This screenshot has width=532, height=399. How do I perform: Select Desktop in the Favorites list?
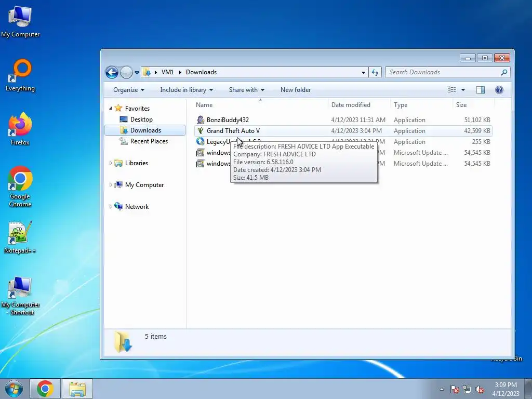point(141,119)
